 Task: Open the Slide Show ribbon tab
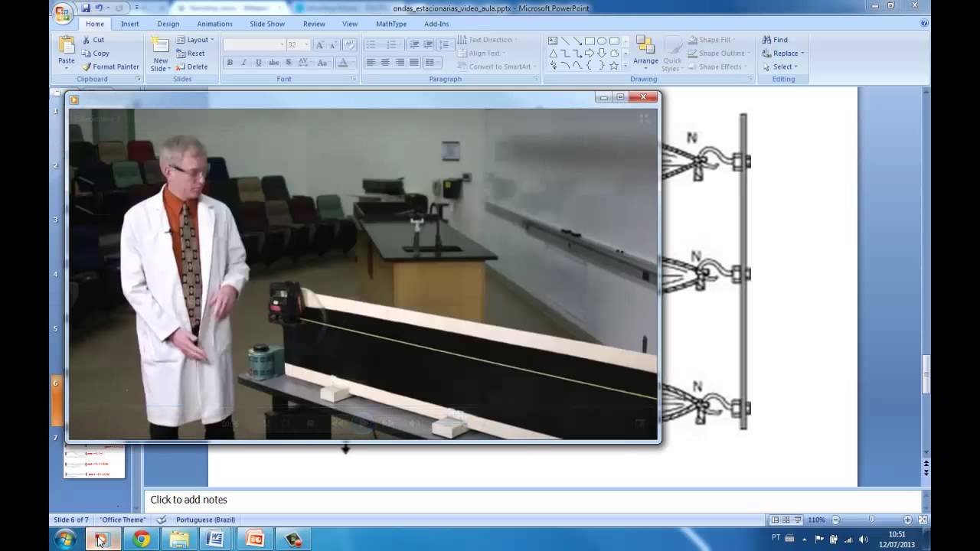click(267, 24)
